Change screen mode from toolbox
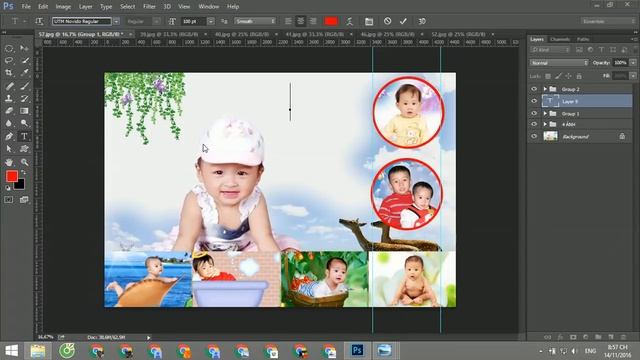This screenshot has height=360, width=640. [24, 200]
